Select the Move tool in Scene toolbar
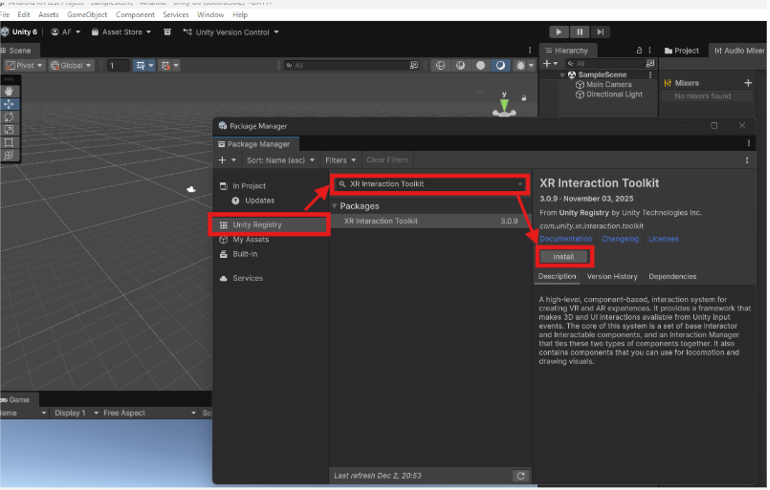 pos(9,104)
